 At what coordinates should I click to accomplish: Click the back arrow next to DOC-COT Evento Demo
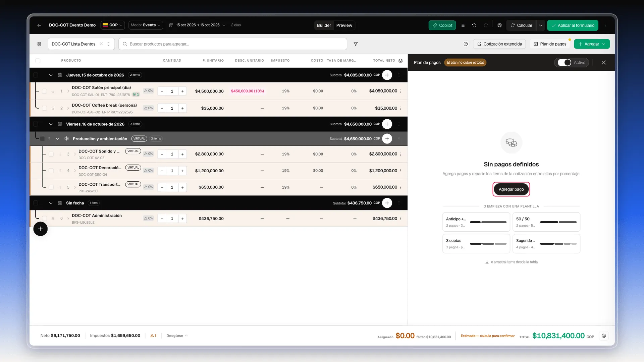pos(39,25)
